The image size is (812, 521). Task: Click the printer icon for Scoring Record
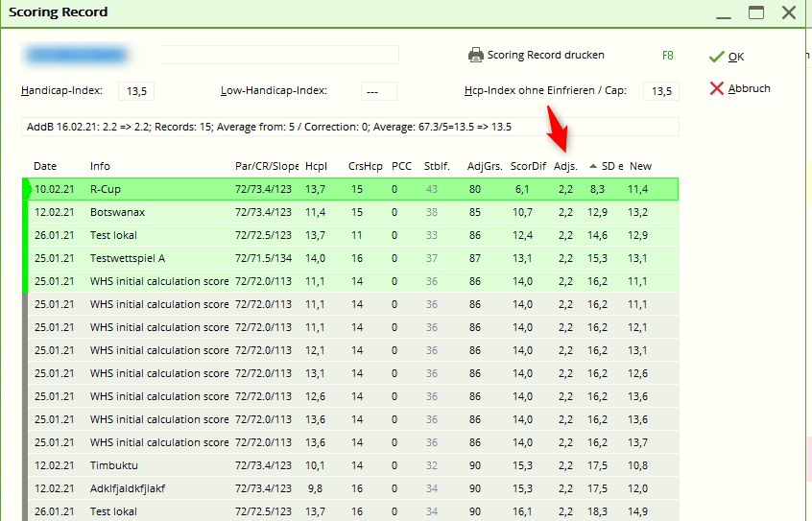coord(475,56)
